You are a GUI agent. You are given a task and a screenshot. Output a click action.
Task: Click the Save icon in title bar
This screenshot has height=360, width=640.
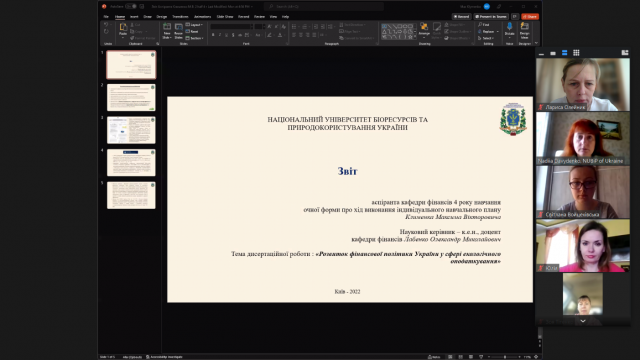tap(142, 6)
